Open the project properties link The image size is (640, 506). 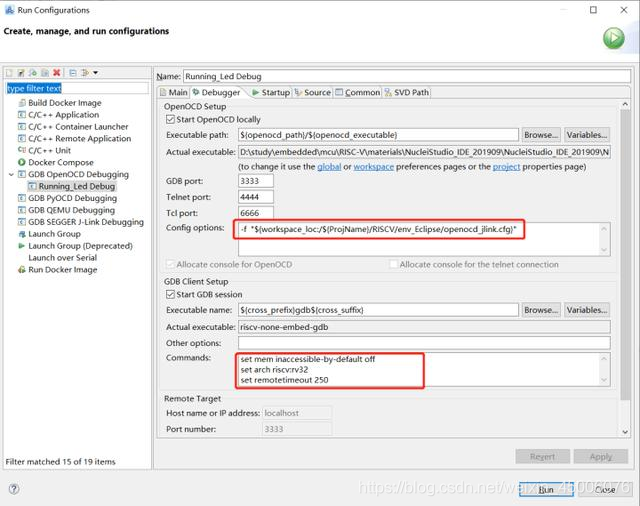tap(506, 167)
